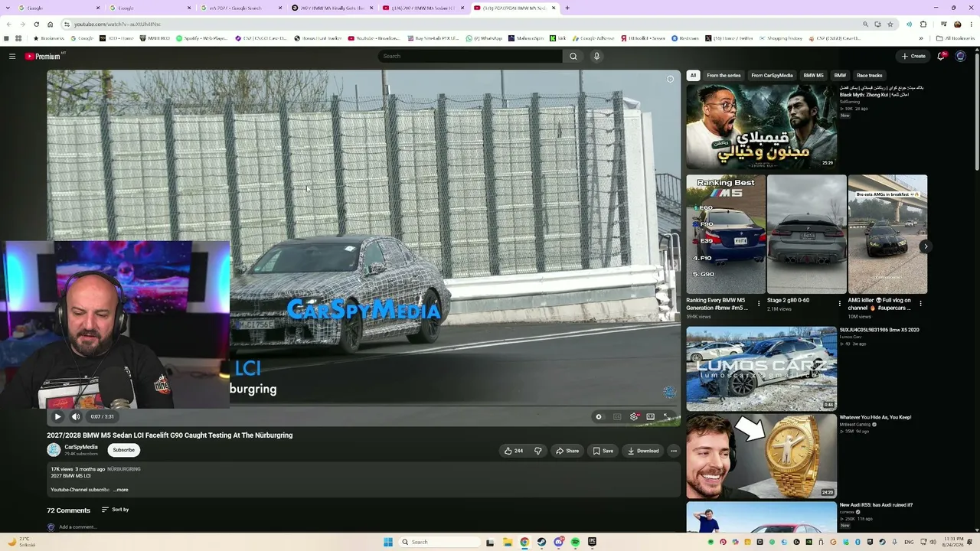This screenshot has width=980, height=551.
Task: Play the BMW M5 video
Action: [57, 416]
